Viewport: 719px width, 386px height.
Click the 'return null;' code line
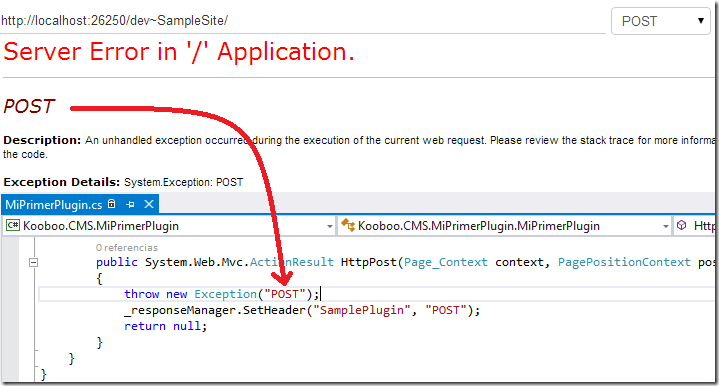click(x=166, y=326)
